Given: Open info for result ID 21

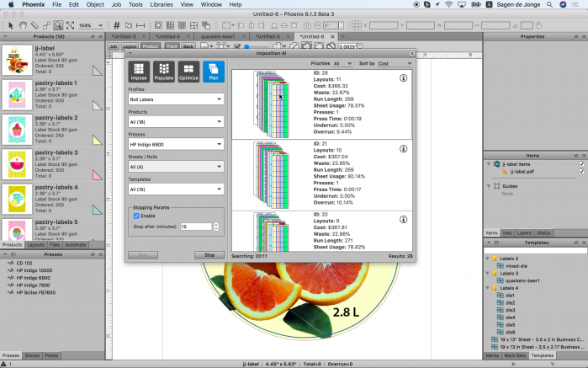Looking at the screenshot, I should [x=404, y=147].
